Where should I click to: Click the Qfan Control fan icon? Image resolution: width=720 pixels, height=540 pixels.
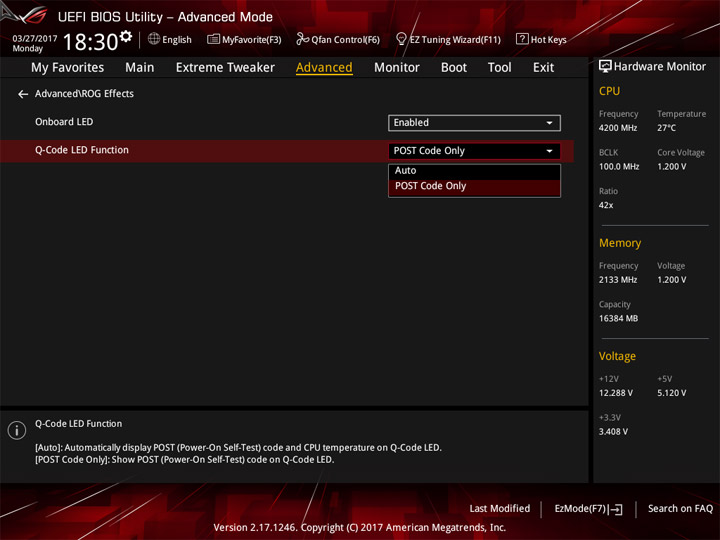coord(302,39)
